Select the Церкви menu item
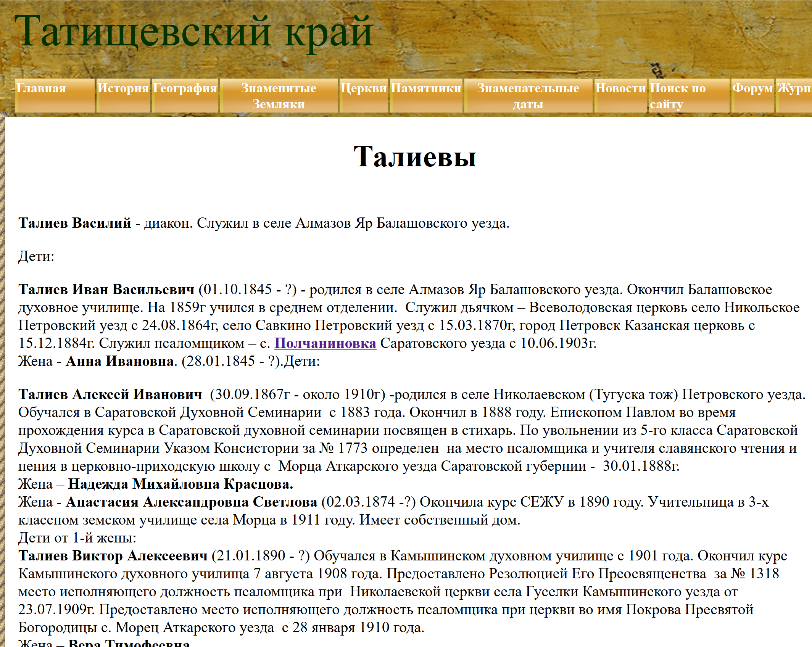Image resolution: width=812 pixels, height=647 pixels. tap(364, 95)
